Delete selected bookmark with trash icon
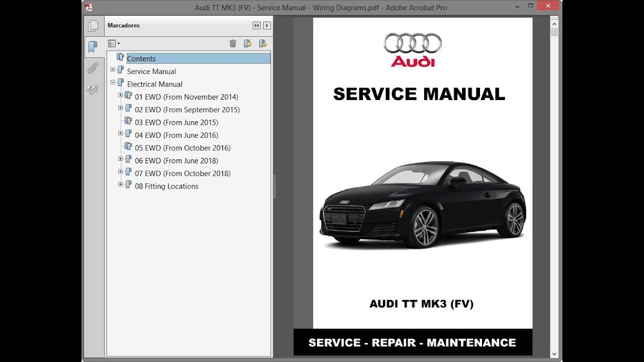644x362 pixels. click(x=233, y=44)
